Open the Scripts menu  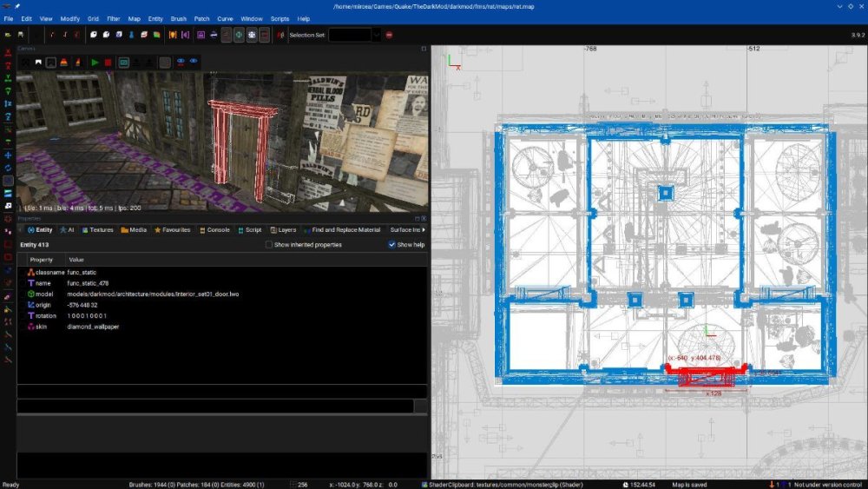coord(279,18)
